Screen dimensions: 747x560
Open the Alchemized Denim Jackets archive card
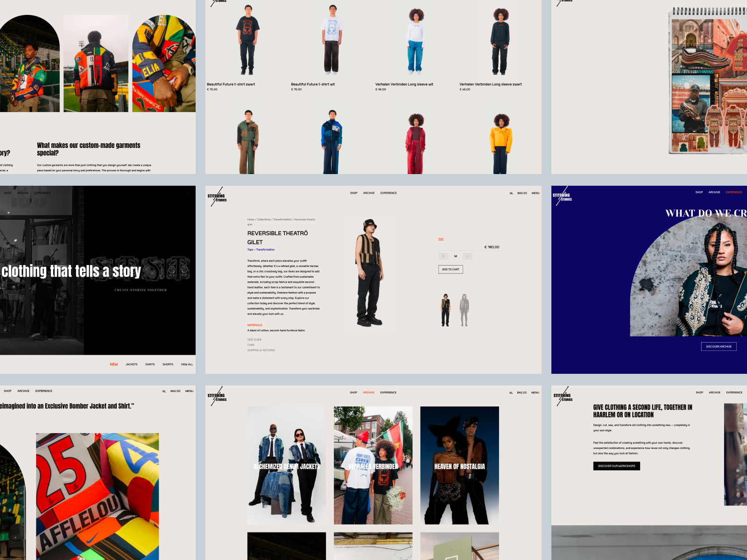click(x=286, y=465)
